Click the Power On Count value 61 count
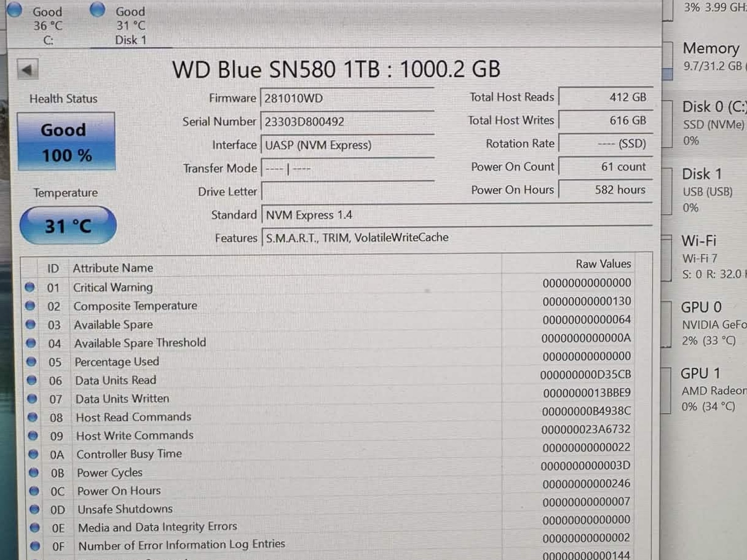747x560 pixels. (x=605, y=167)
